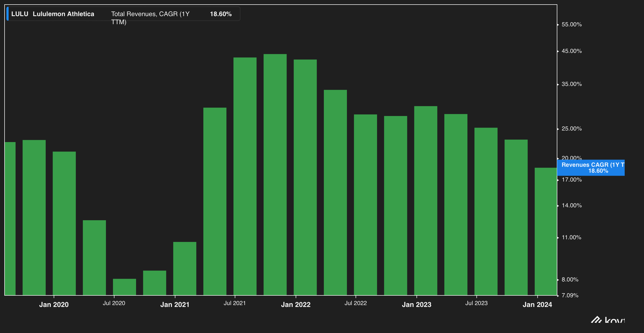Click the 45.00% y-axis label
644x333 pixels.
point(572,51)
